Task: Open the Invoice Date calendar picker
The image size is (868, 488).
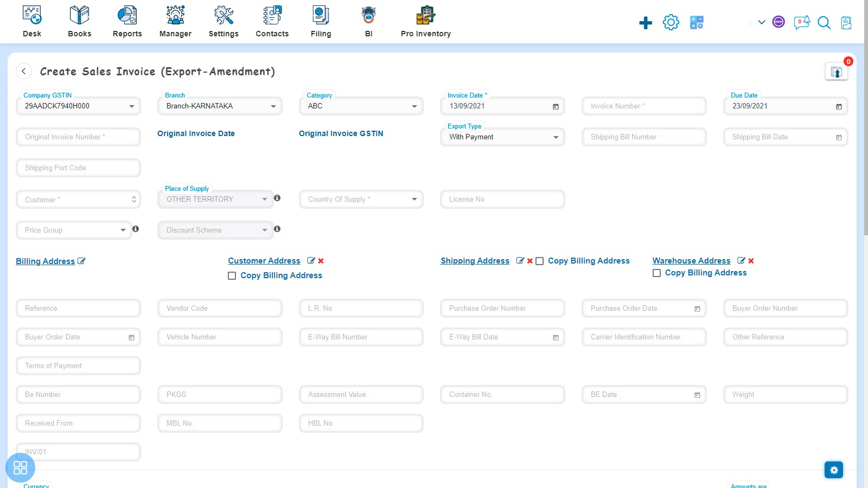Action: pyautogui.click(x=556, y=106)
